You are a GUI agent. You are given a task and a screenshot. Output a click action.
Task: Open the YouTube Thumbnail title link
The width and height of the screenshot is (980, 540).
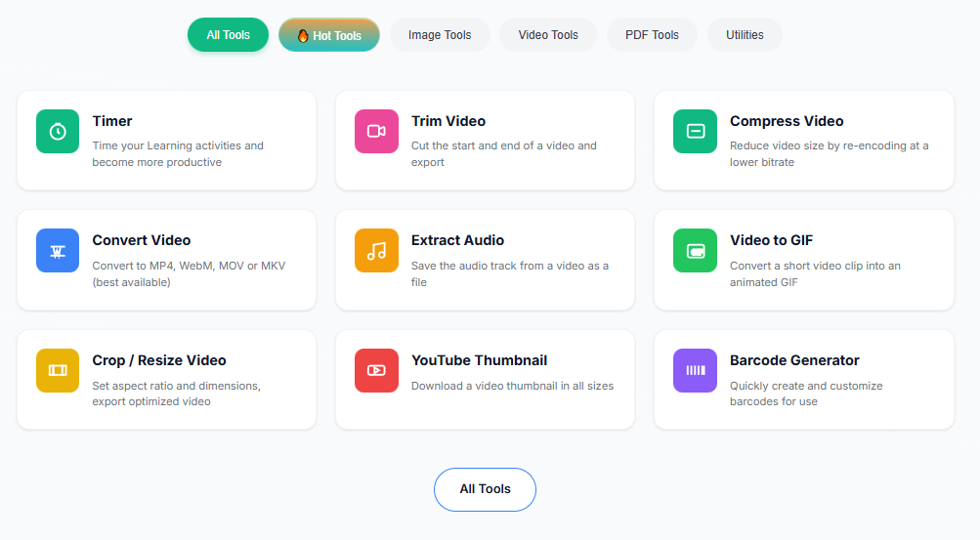pyautogui.click(x=480, y=360)
